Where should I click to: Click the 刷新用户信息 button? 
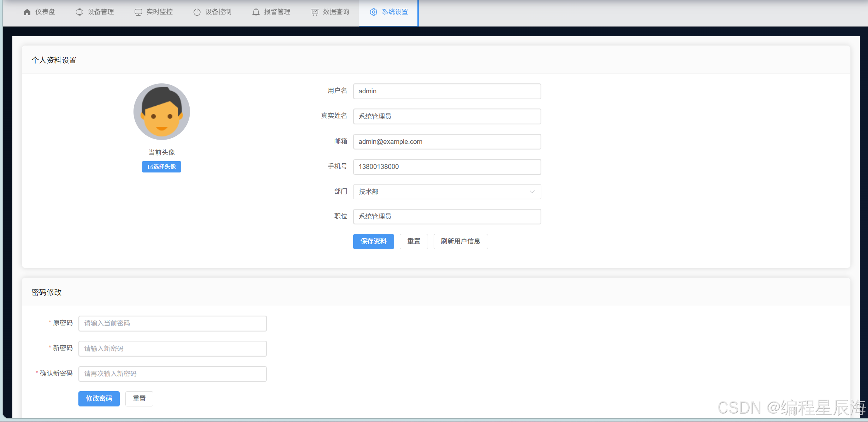click(460, 241)
